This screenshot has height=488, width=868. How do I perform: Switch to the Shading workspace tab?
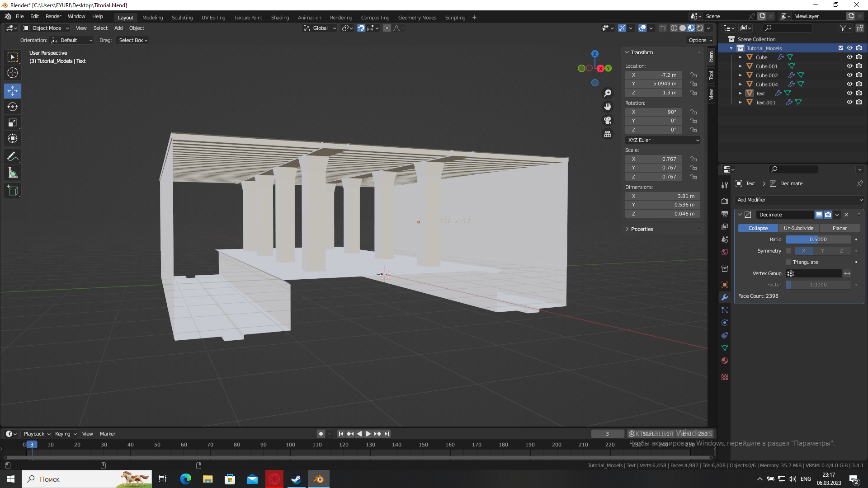pos(280,18)
